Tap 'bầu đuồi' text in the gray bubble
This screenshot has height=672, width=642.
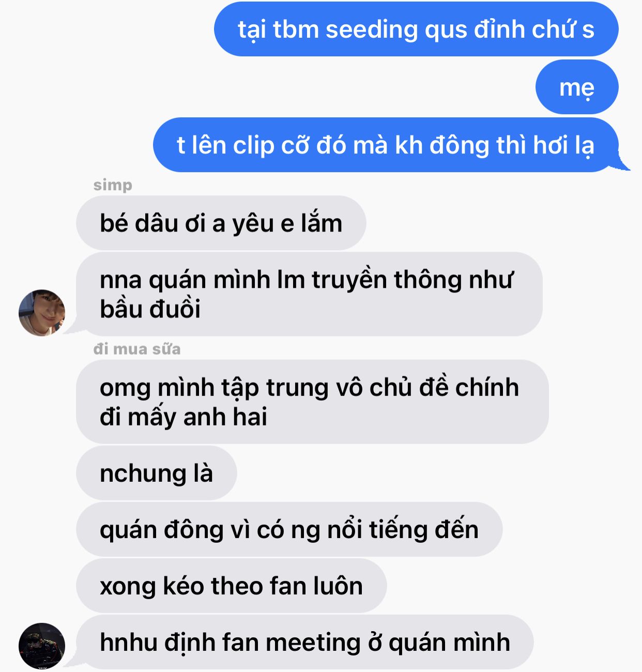click(x=150, y=309)
